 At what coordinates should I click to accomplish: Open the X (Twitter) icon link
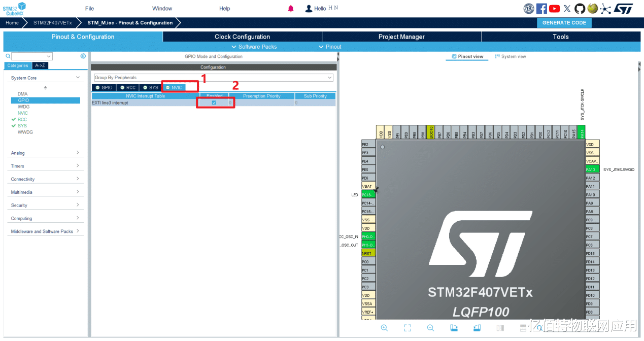[567, 9]
